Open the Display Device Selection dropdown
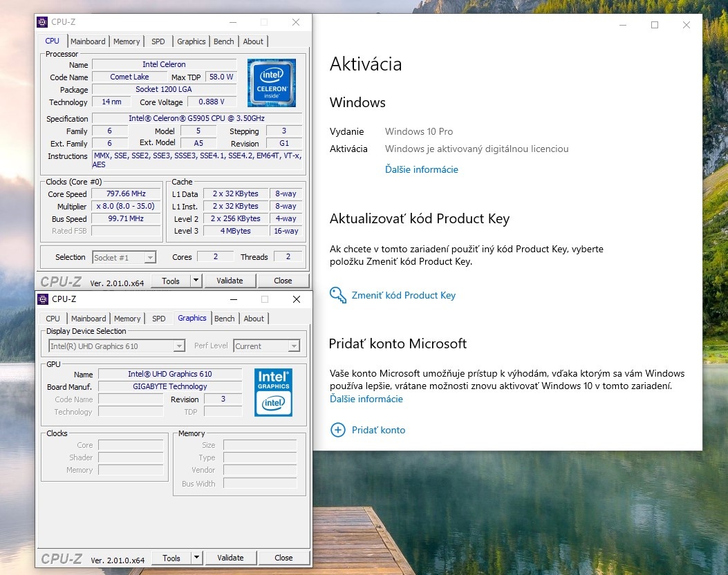The image size is (728, 575). [178, 346]
